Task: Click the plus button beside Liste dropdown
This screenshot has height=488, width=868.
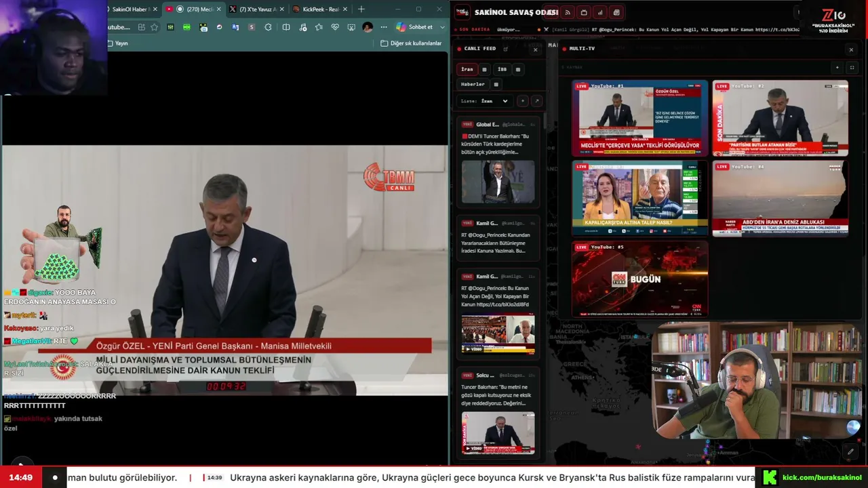Action: tap(522, 101)
